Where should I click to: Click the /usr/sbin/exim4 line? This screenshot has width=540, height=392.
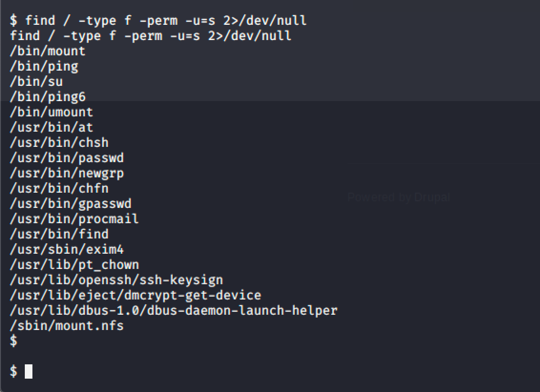pos(67,249)
